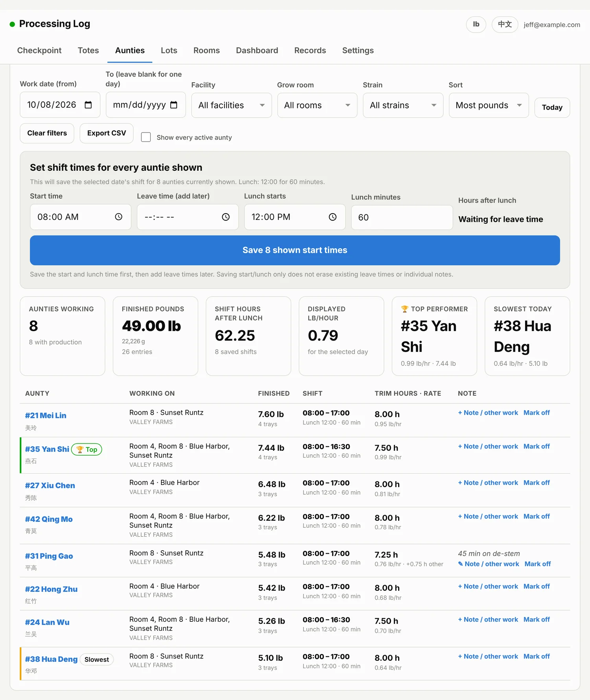590x700 pixels.
Task: Click the jeff@example.com account label
Action: (552, 25)
